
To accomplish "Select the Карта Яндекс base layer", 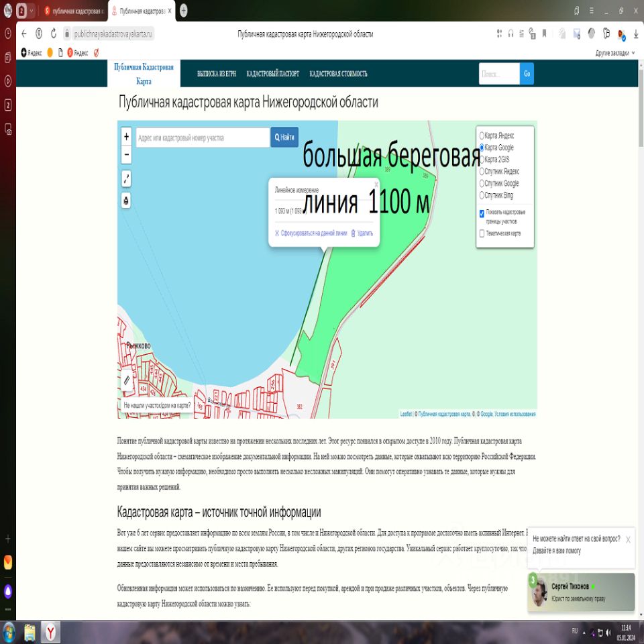I will pyautogui.click(x=482, y=136).
